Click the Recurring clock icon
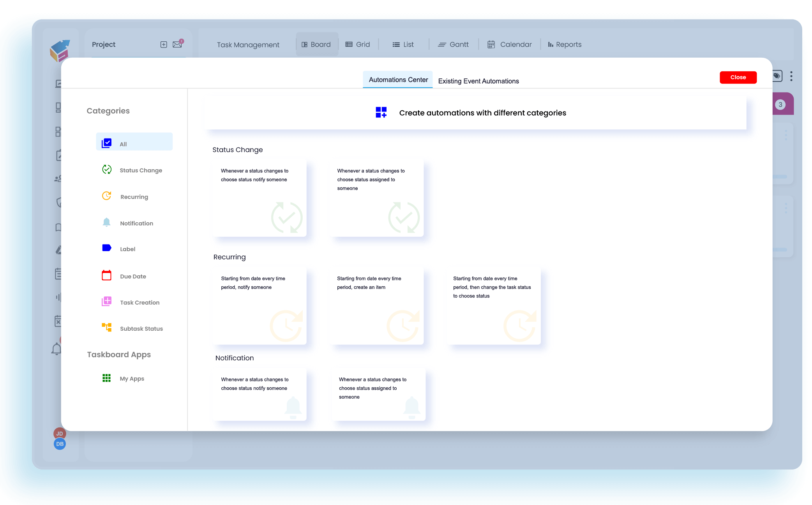 pos(106,196)
